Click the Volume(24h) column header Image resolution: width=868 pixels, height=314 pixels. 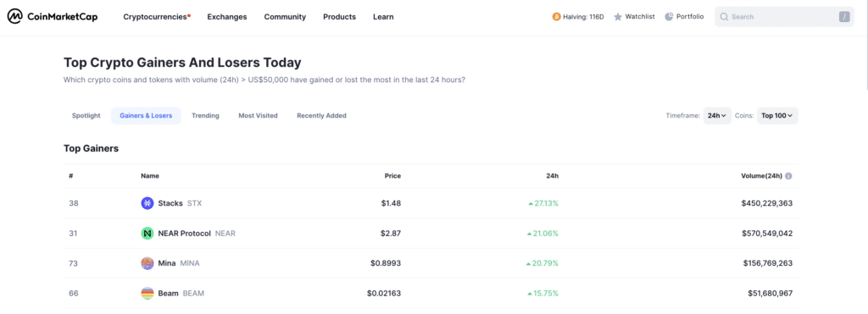coord(762,176)
